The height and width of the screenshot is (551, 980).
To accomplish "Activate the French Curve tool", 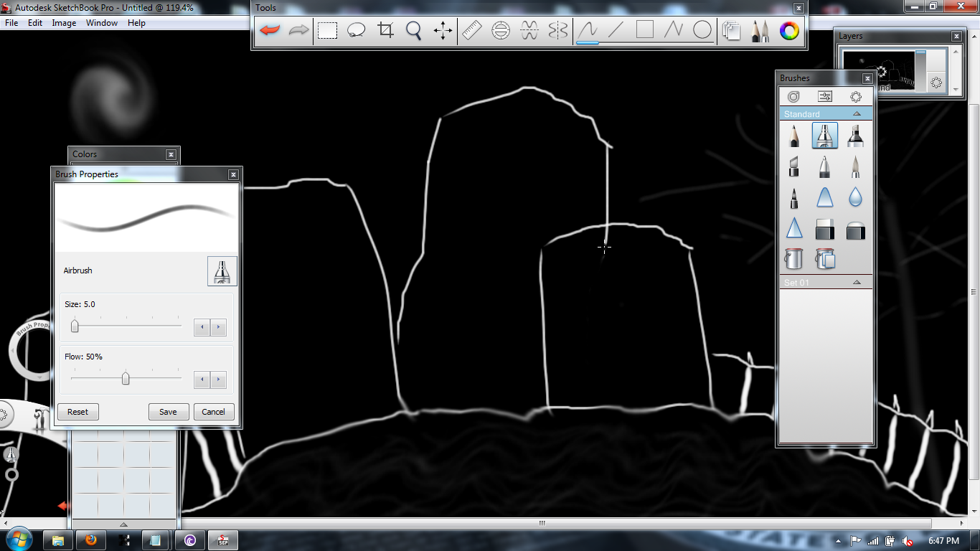I will pos(529,30).
